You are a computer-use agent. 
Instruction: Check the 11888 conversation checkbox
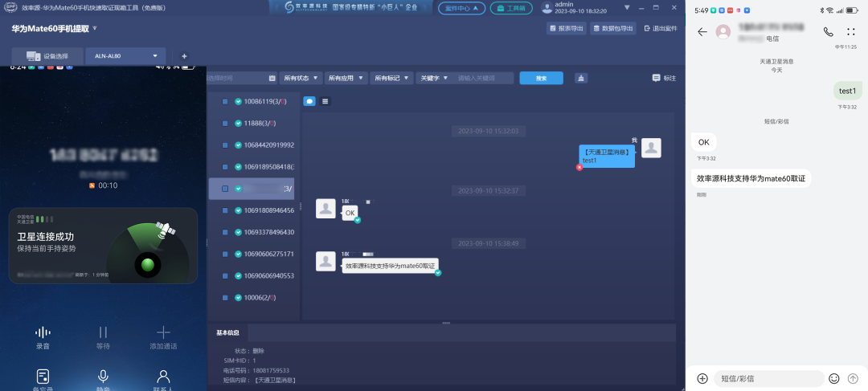[x=225, y=124]
